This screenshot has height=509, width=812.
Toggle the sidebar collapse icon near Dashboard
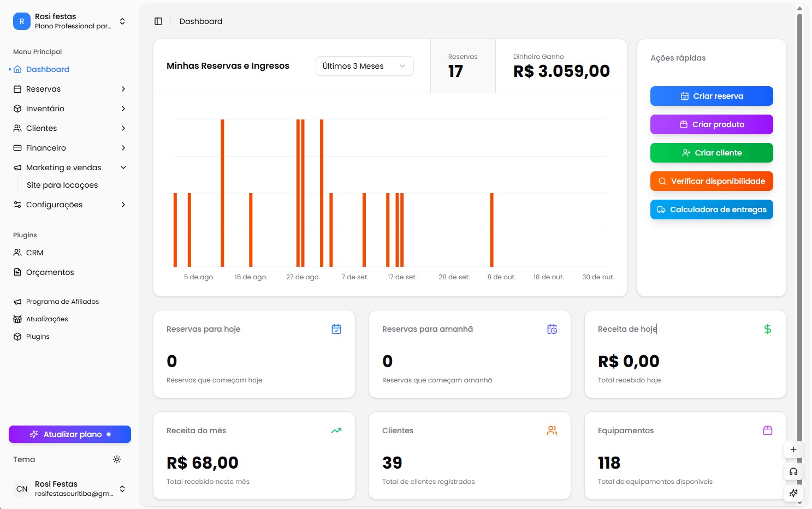pos(158,21)
